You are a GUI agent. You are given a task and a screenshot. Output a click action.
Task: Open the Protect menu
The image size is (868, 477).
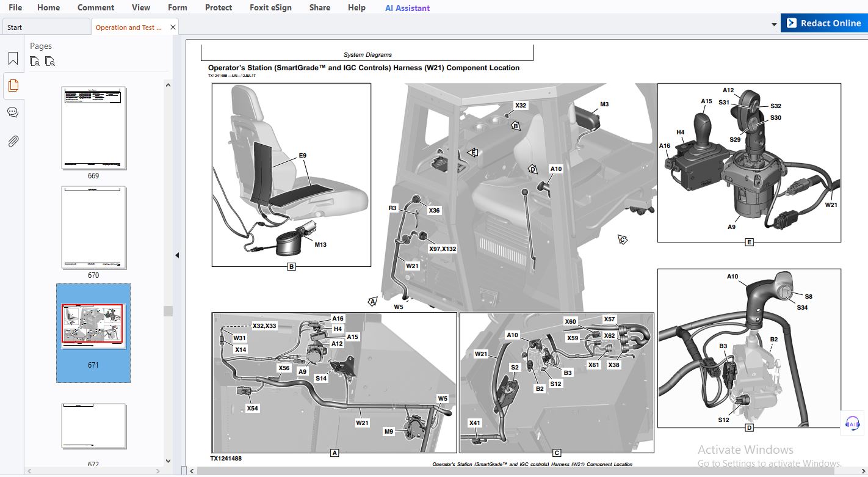(x=219, y=8)
